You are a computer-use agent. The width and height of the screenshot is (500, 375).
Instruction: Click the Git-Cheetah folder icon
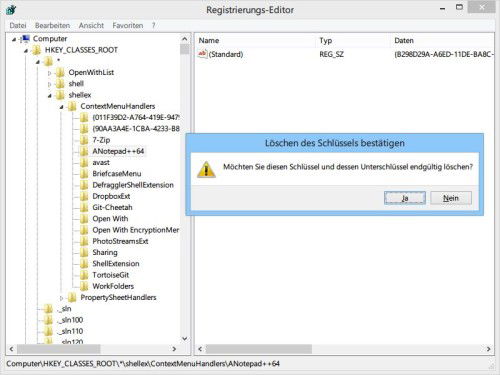point(84,208)
